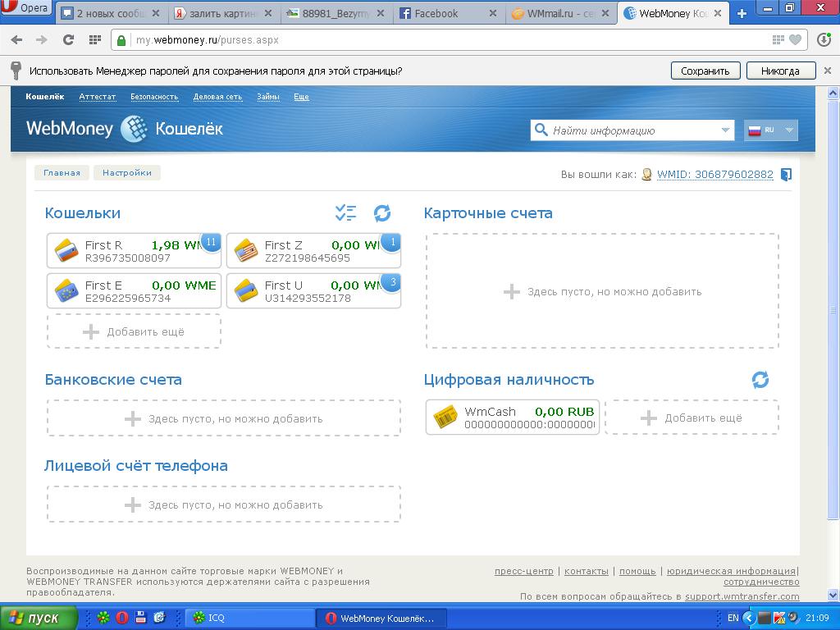Screen dimensions: 840x630
Task: Open the Безопасность menu item
Action: [154, 97]
